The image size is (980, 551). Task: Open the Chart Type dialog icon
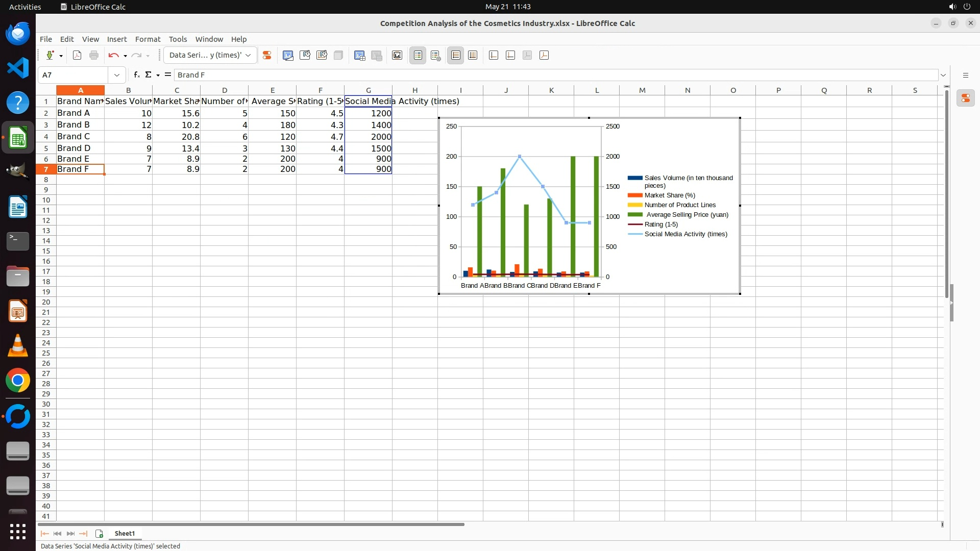coord(288,56)
